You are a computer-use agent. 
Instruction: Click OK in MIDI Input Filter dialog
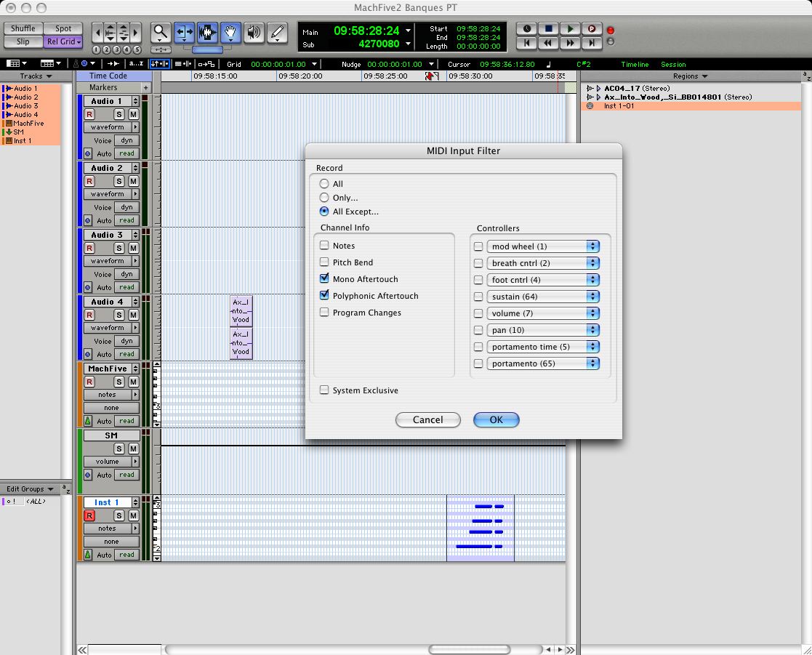496,419
